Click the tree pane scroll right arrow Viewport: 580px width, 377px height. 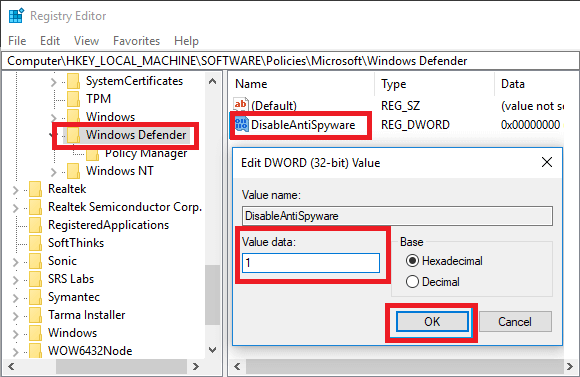(x=196, y=367)
